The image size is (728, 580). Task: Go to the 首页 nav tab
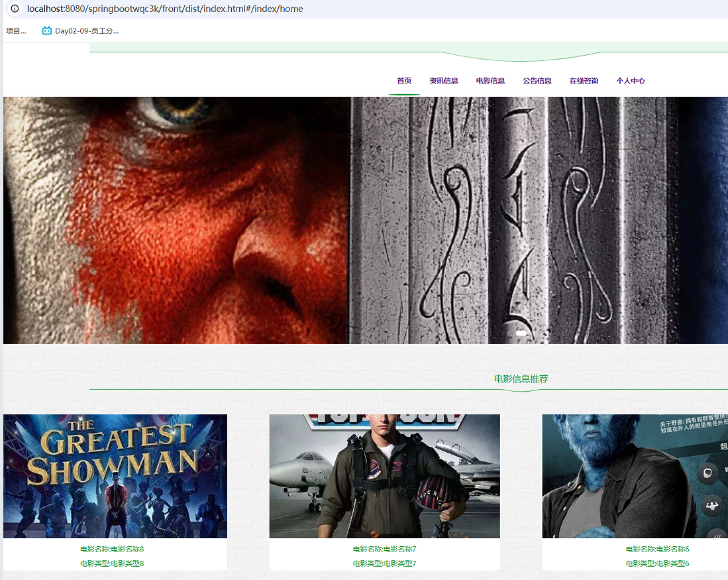404,81
